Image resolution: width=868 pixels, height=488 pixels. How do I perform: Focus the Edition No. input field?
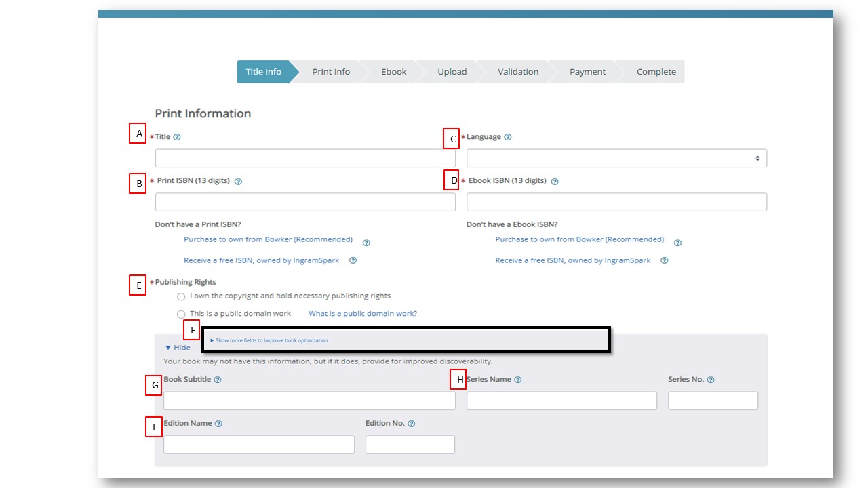coord(410,445)
